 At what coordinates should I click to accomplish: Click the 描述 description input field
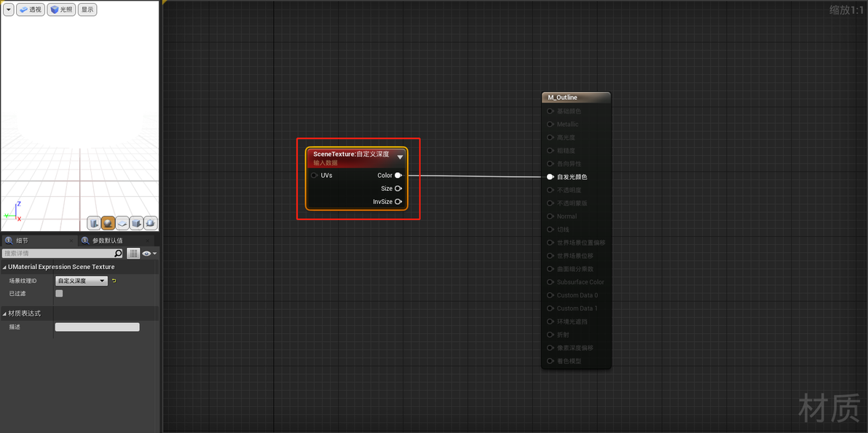98,327
